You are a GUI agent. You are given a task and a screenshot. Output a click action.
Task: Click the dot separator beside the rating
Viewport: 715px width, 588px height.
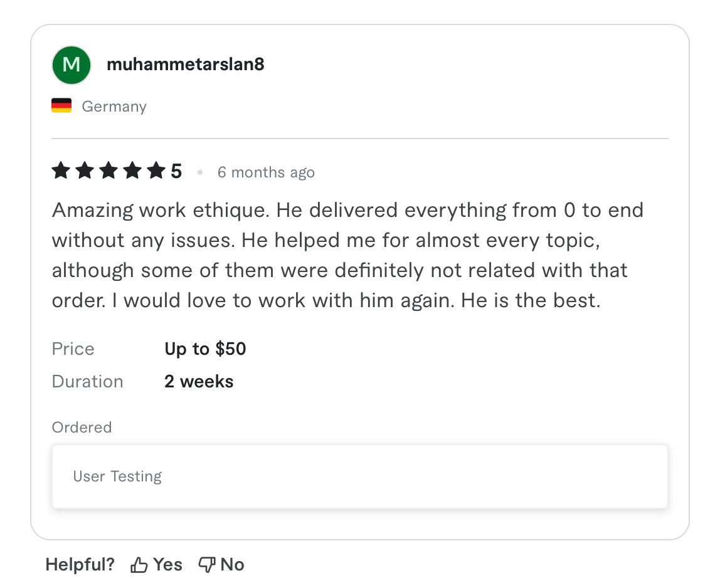pyautogui.click(x=200, y=173)
